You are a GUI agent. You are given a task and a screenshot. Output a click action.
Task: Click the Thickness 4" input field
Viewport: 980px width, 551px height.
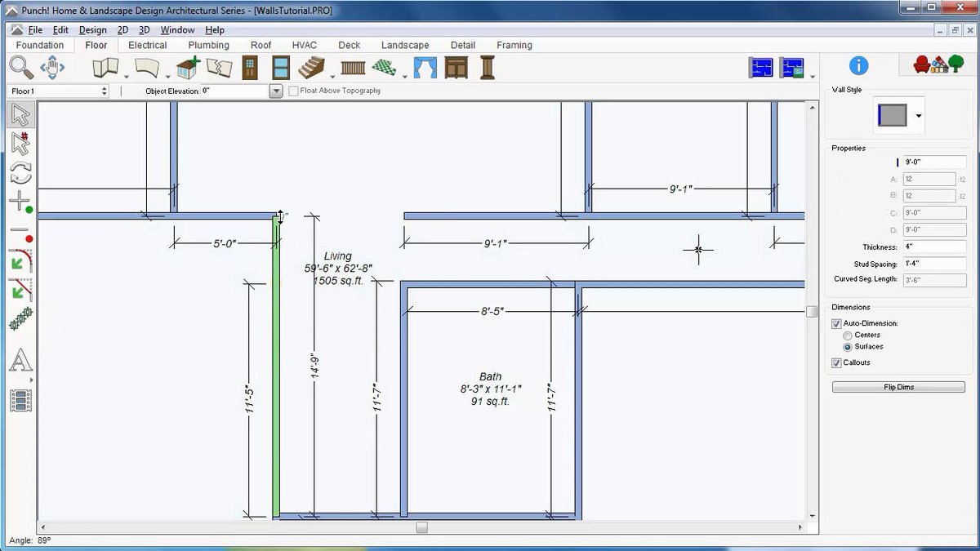[934, 247]
